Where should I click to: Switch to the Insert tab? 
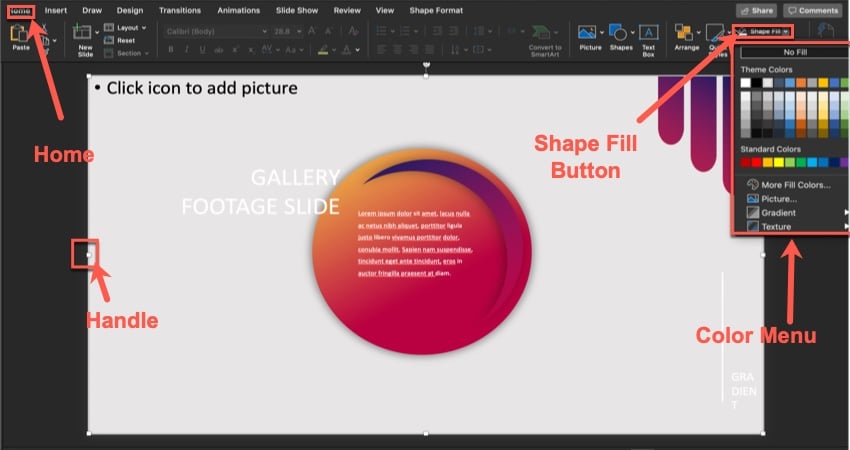56,10
